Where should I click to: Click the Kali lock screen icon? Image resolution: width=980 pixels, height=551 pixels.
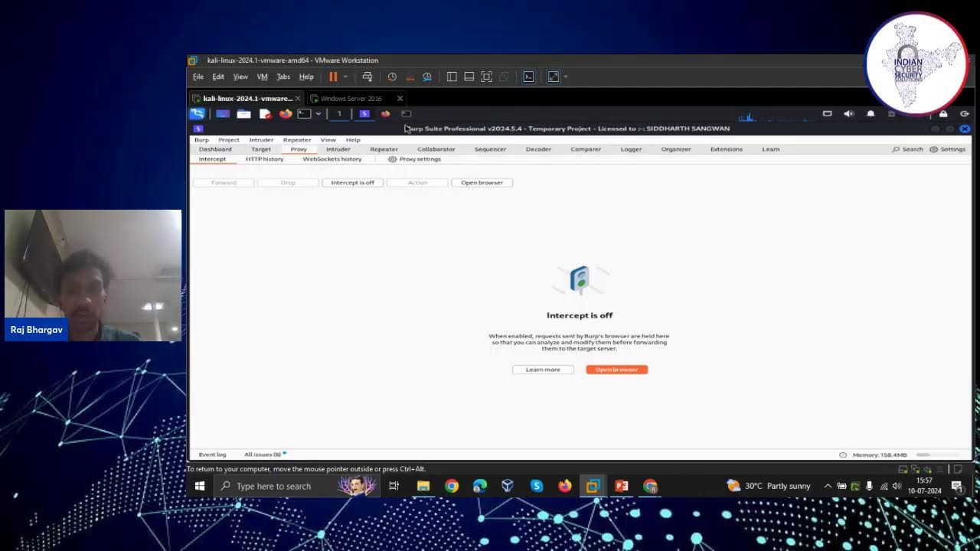[943, 113]
